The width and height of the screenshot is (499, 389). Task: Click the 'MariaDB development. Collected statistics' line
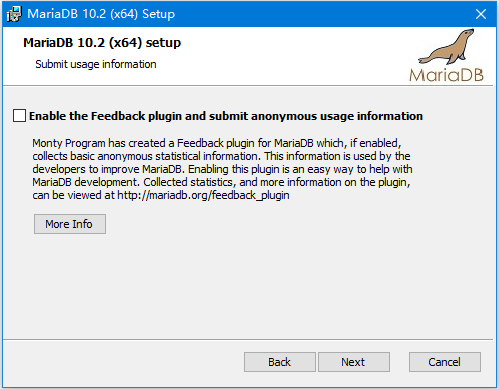coord(221,182)
